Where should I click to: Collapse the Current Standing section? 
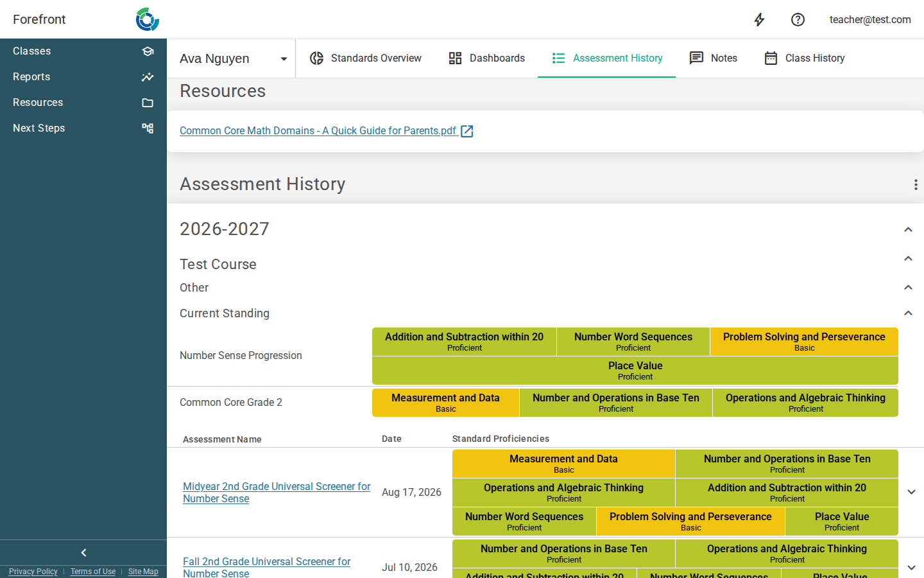(908, 313)
